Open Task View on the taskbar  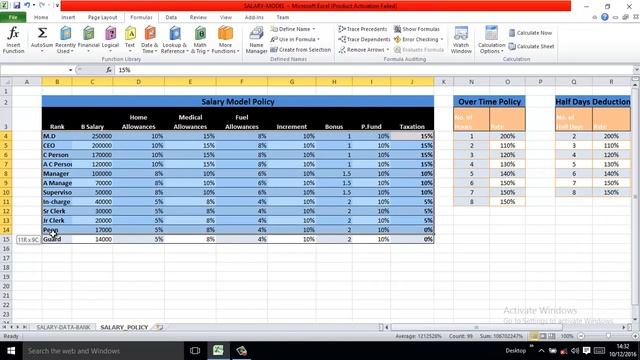pos(195,351)
